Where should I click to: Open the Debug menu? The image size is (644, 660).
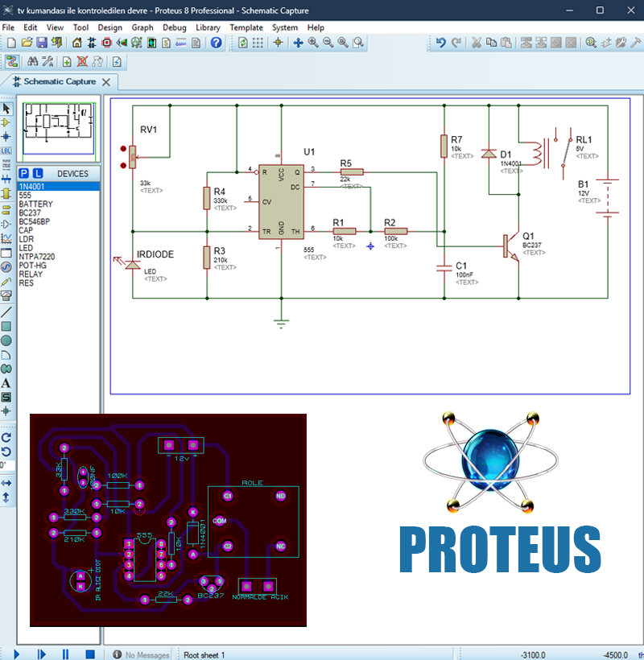click(x=174, y=27)
